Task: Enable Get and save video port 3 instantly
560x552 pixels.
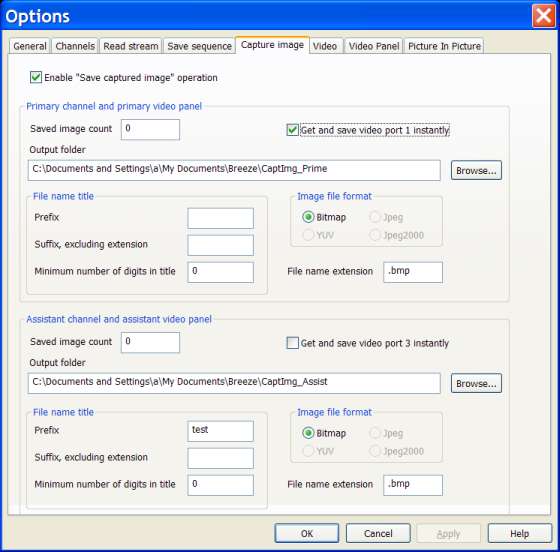Action: click(292, 343)
